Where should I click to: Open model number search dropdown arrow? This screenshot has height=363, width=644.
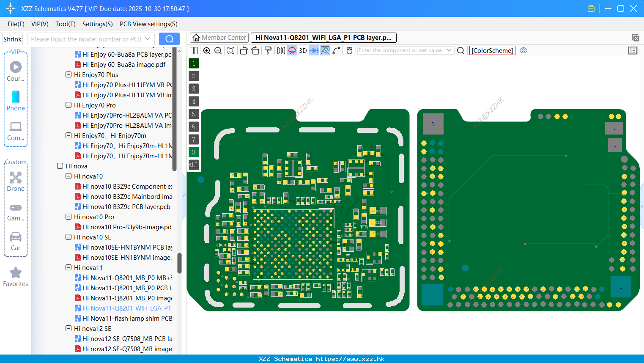point(148,39)
